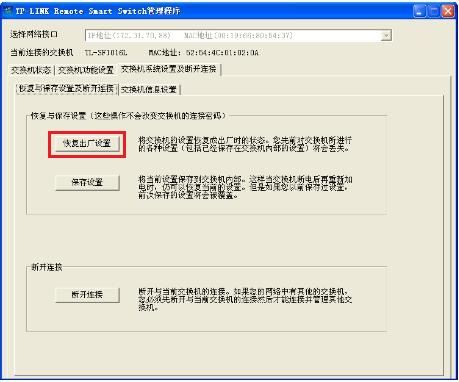
Task: Click the 断开连接 group box title
Action: tap(47, 267)
